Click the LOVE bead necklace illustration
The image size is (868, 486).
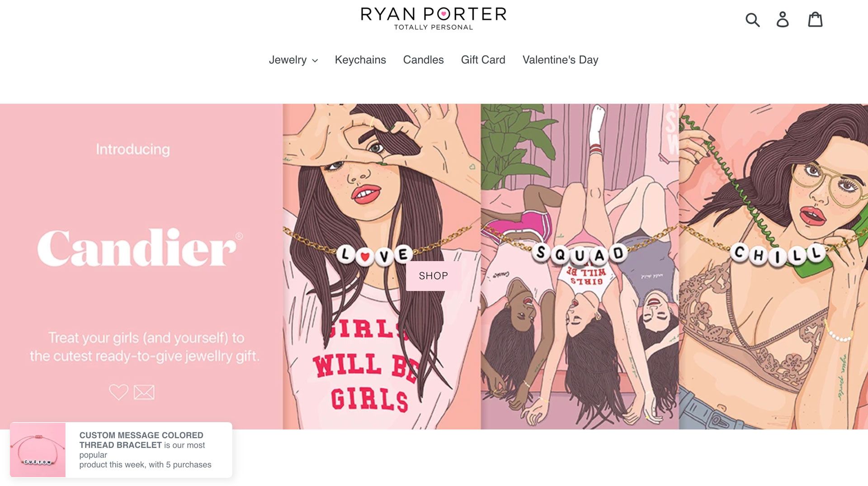click(374, 255)
